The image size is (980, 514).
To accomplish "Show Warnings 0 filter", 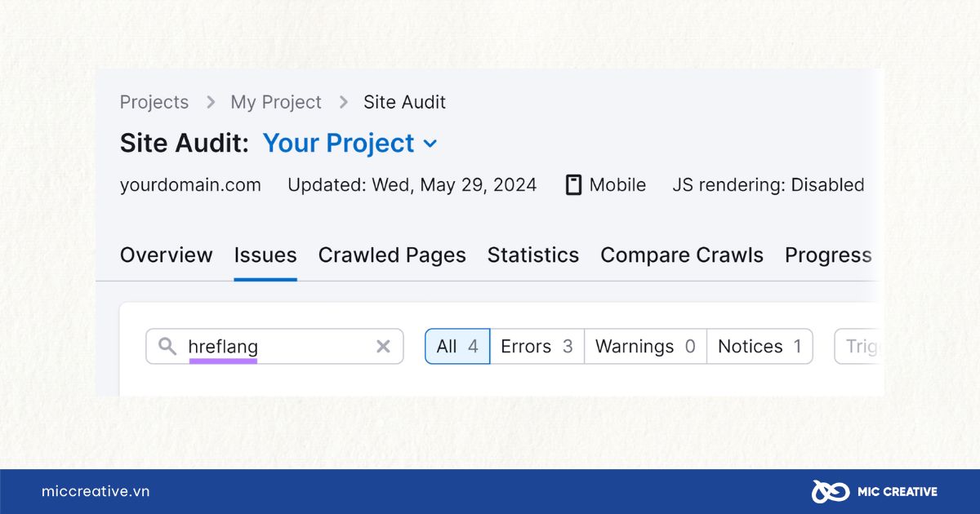I will tap(645, 347).
